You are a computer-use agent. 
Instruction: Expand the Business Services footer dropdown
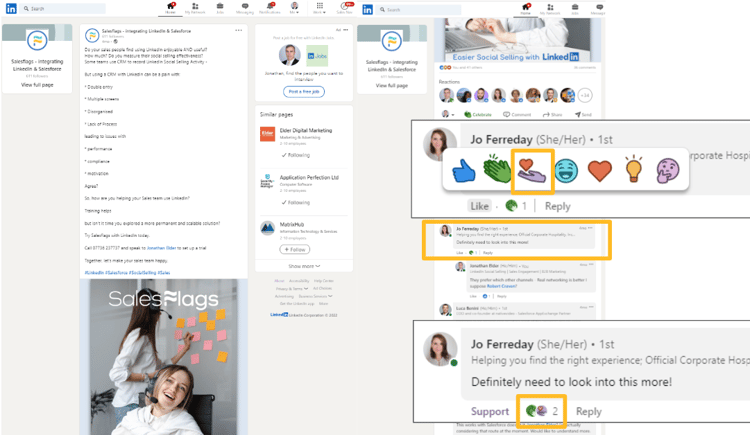click(315, 296)
